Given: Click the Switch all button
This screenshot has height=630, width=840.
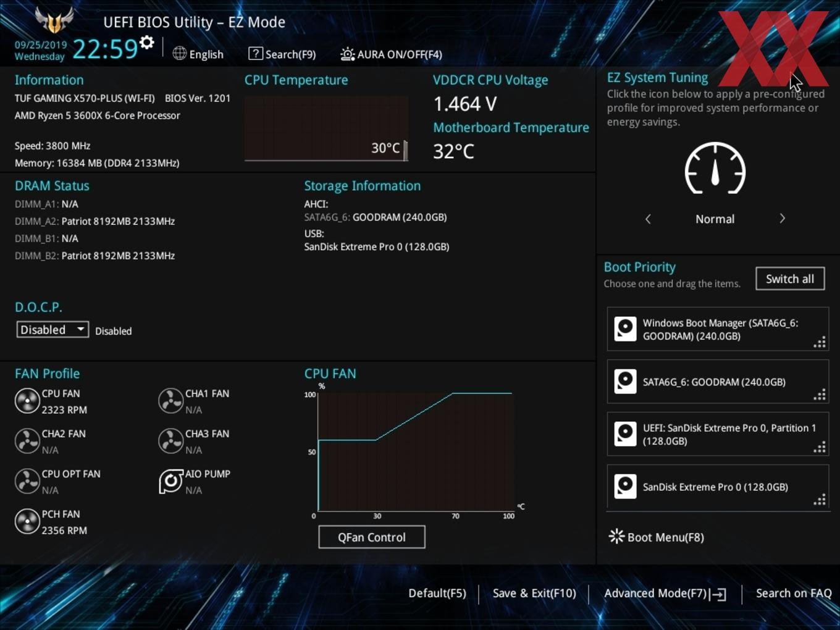Looking at the screenshot, I should pos(790,279).
